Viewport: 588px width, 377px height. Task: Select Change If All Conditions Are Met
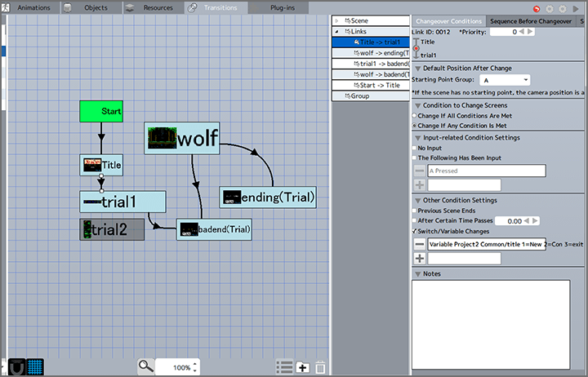click(415, 116)
